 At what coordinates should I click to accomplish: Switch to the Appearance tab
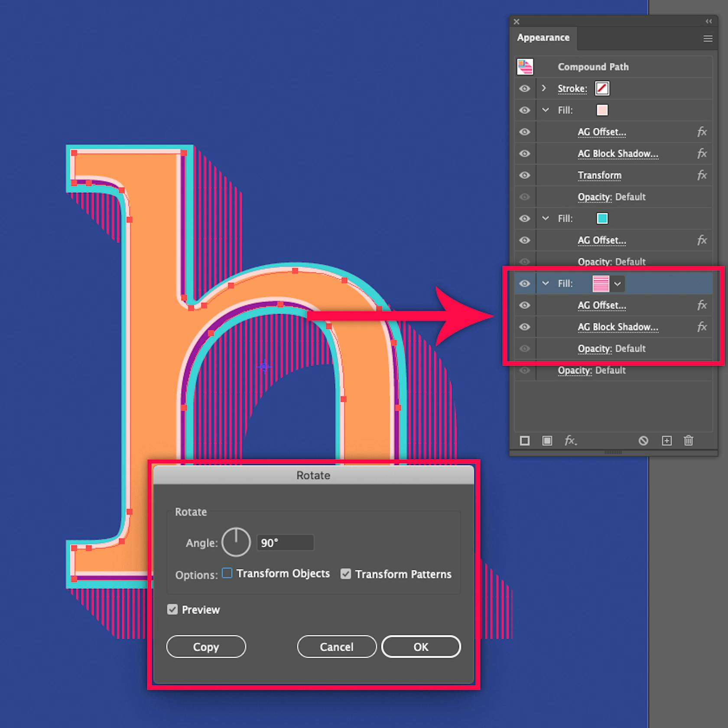[543, 38]
